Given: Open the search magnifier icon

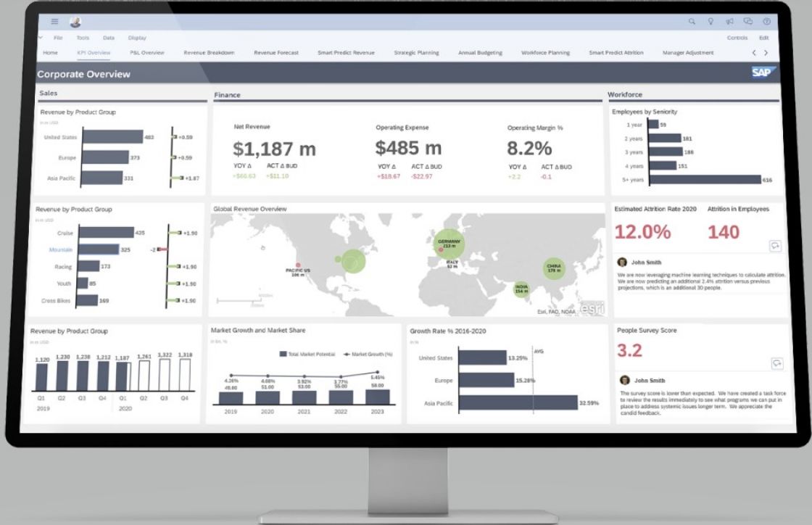Looking at the screenshot, I should click(x=692, y=22).
